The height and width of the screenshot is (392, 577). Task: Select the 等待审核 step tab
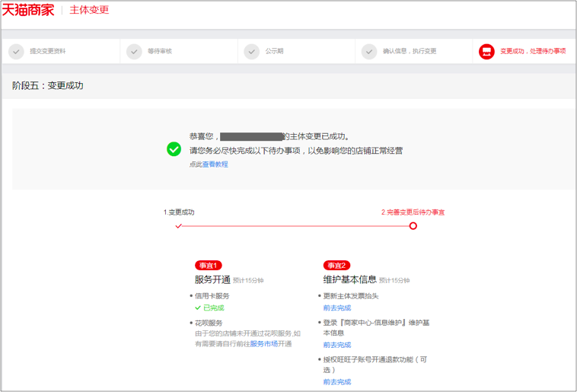[160, 52]
